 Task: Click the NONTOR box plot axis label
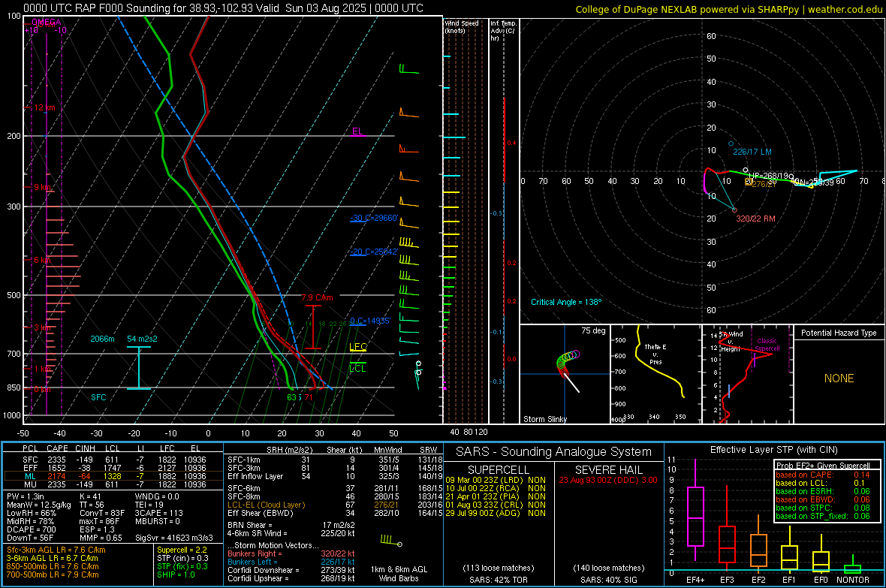pos(853,580)
